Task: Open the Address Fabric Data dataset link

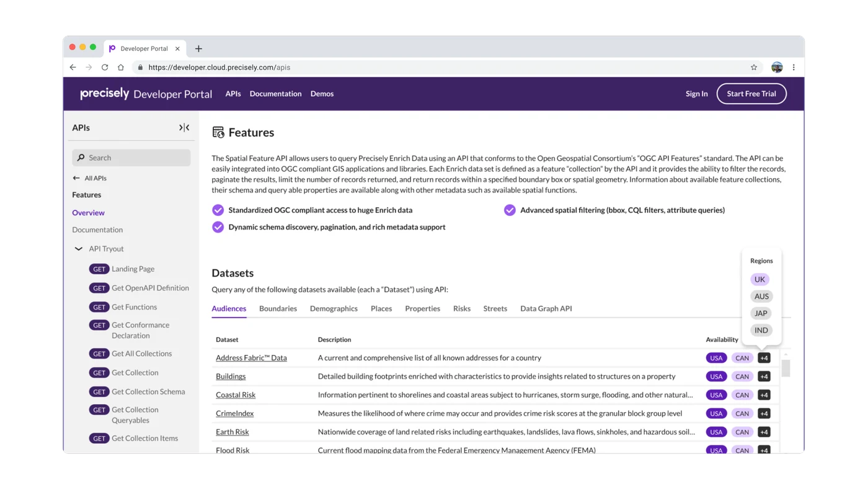Action: pos(251,358)
